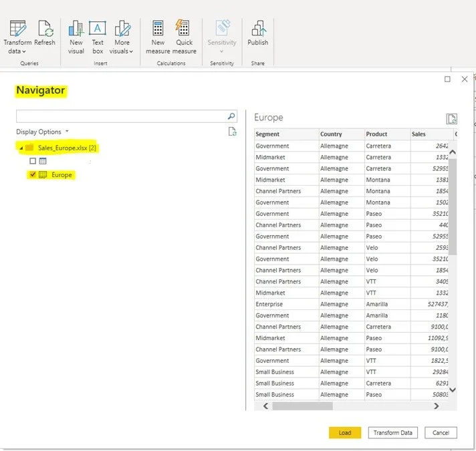The height and width of the screenshot is (451, 476).
Task: Click the Europe sheet icon
Action: [x=43, y=174]
